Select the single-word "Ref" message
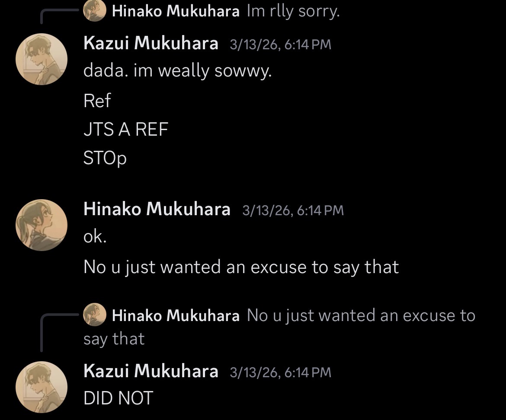 (x=97, y=101)
